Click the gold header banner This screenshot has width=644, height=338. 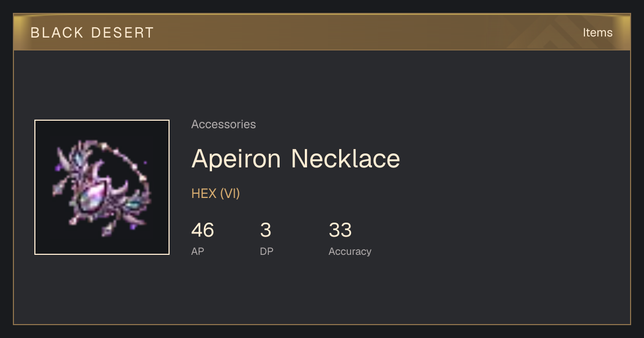point(322,32)
